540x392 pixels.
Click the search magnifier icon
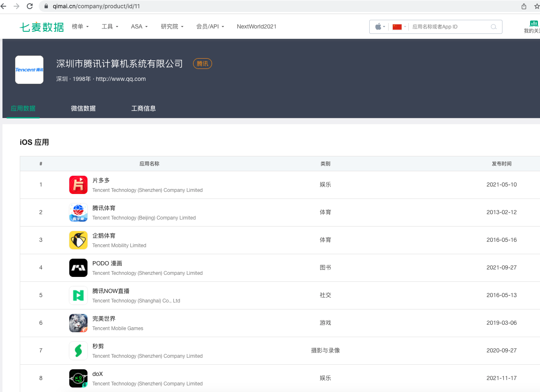pos(493,26)
